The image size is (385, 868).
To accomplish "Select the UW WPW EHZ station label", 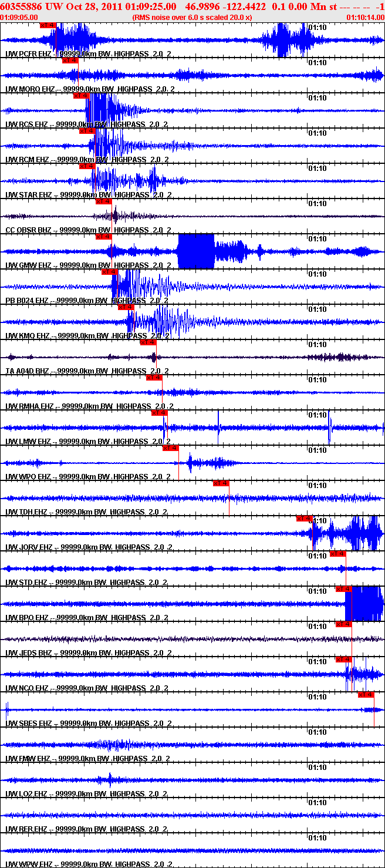I will [x=88, y=864].
